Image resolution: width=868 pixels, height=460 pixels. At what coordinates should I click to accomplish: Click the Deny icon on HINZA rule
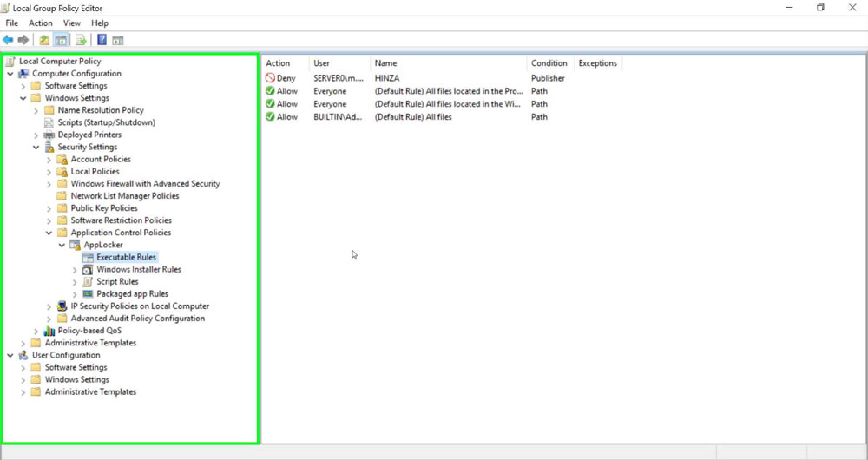coord(270,78)
